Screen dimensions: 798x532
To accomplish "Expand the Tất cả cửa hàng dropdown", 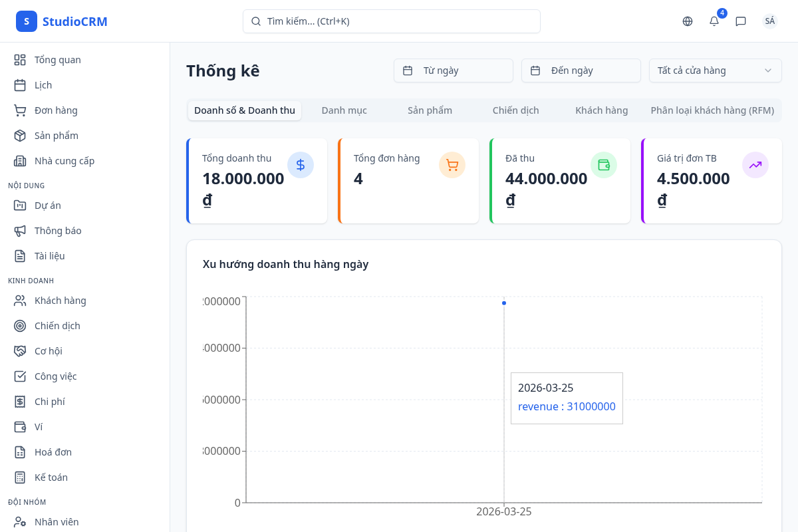I will point(715,70).
